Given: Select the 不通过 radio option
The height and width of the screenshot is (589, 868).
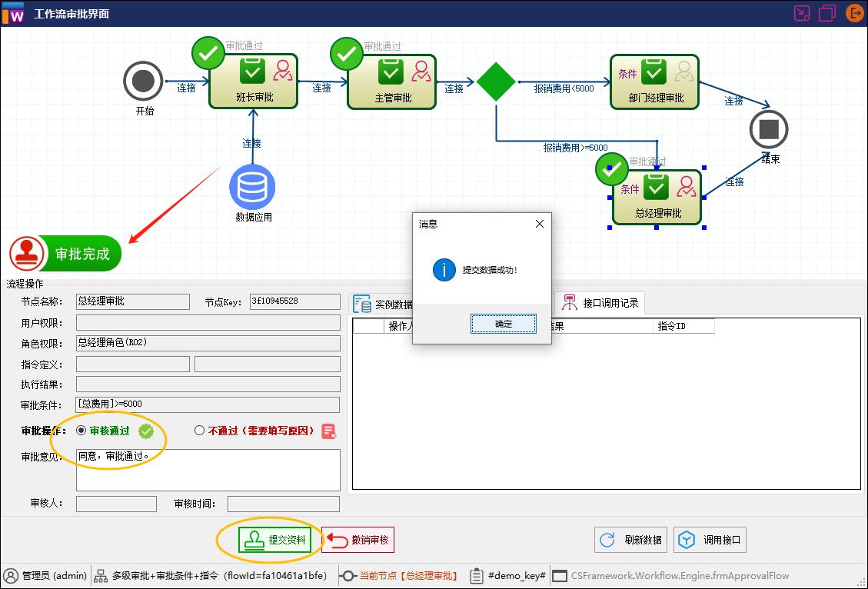Looking at the screenshot, I should point(200,431).
